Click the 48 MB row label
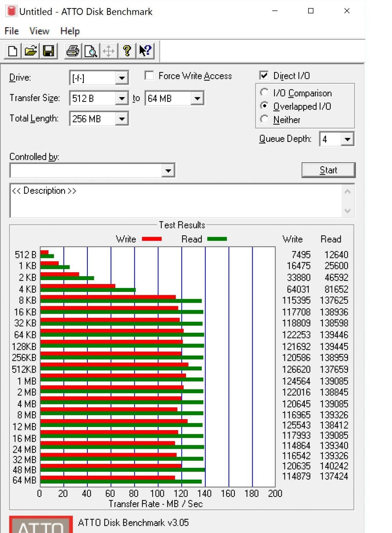Screen dimensions: 392x533 click(x=24, y=470)
